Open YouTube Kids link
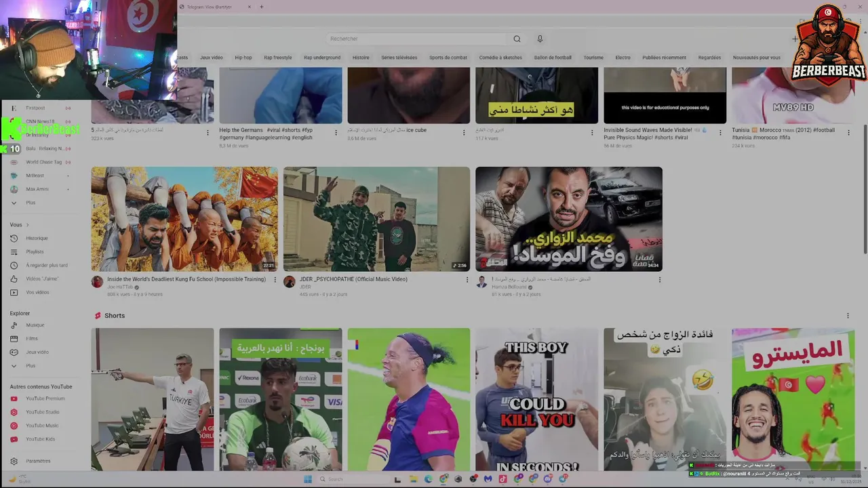868x488 pixels. (x=41, y=439)
